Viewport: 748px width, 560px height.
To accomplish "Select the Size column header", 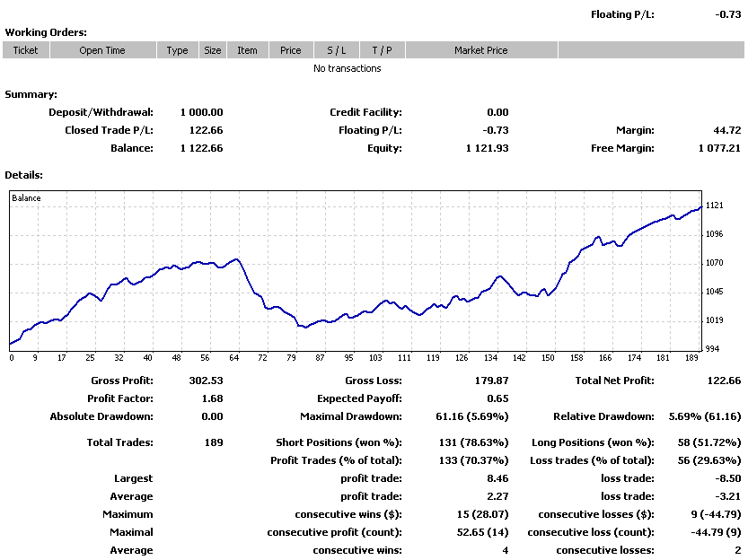I will tap(213, 50).
